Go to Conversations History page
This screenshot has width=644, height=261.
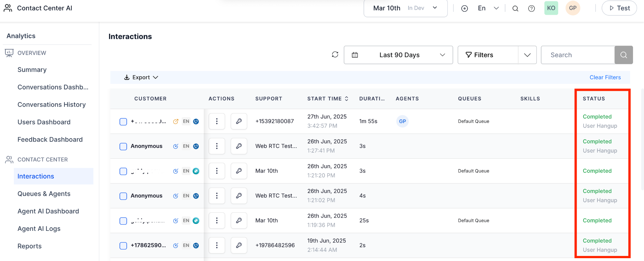pyautogui.click(x=52, y=105)
